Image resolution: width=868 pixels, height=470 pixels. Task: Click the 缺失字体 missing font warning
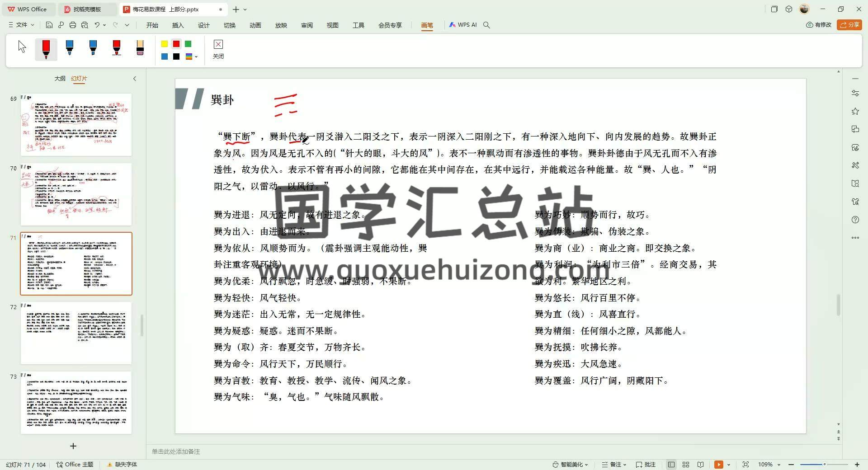[x=122, y=465]
